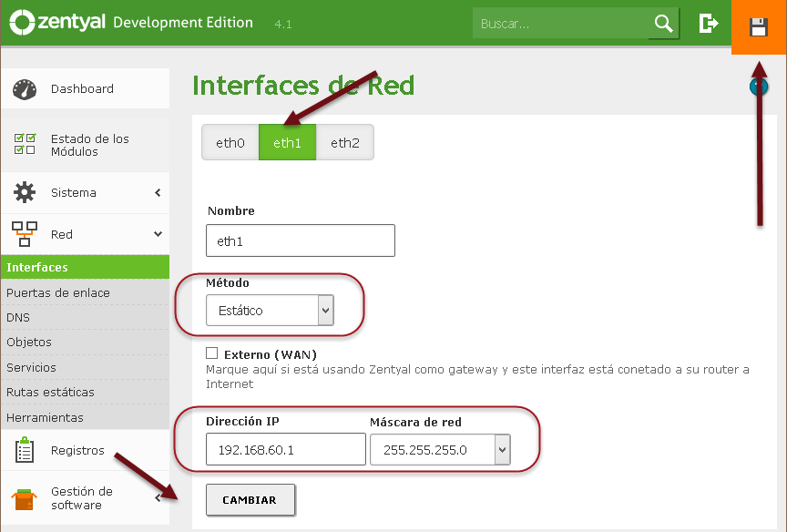Open Puertas de enlace menu item
The image size is (787, 532).
click(58, 292)
